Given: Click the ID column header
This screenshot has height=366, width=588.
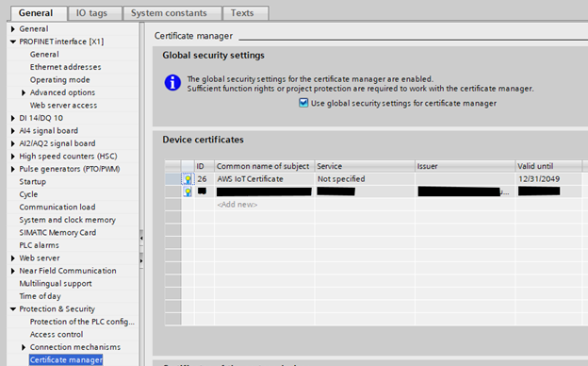Looking at the screenshot, I should [x=204, y=166].
